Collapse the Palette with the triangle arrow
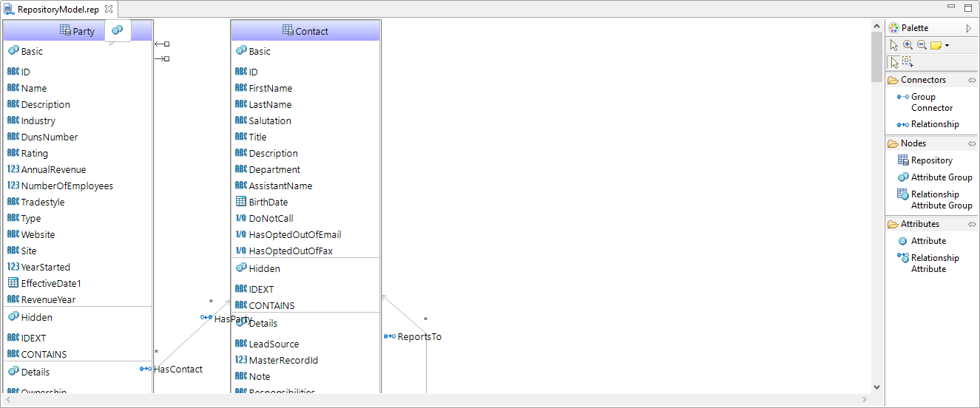This screenshot has width=980, height=408. click(969, 28)
